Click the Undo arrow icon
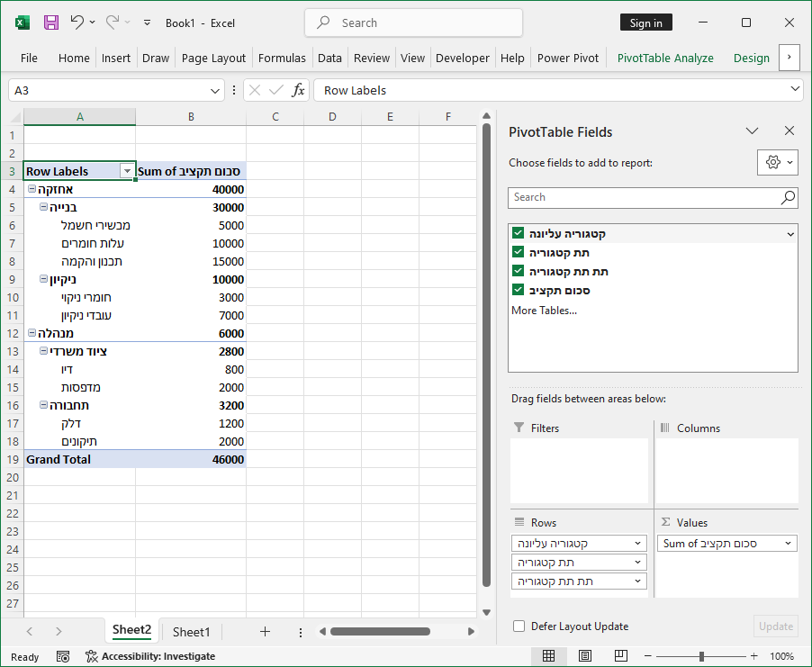Screen dimensions: 812x667 click(x=77, y=23)
